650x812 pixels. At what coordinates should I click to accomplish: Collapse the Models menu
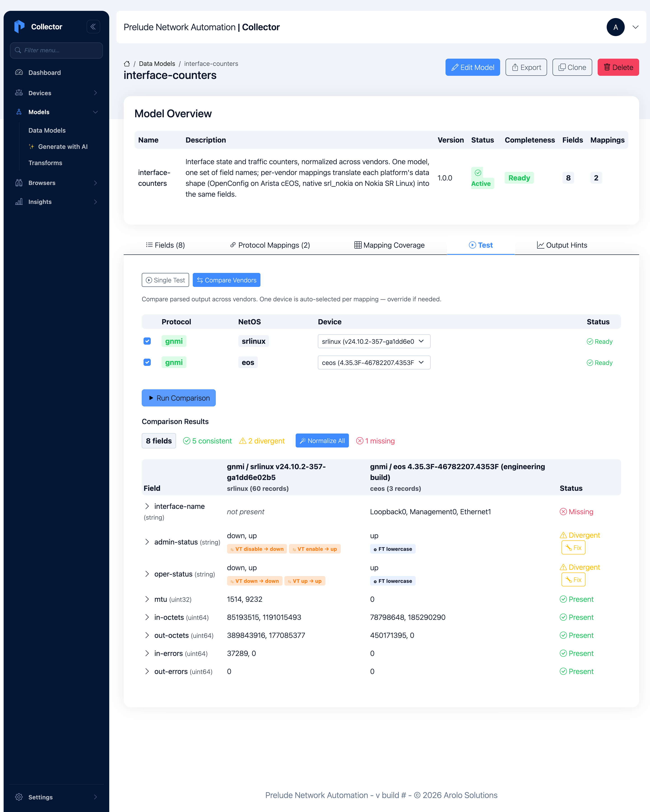pos(56,112)
